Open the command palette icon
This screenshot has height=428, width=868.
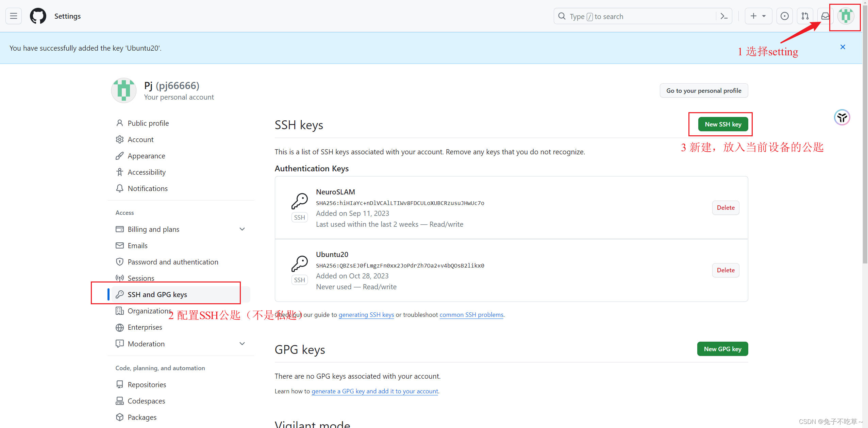click(x=723, y=16)
